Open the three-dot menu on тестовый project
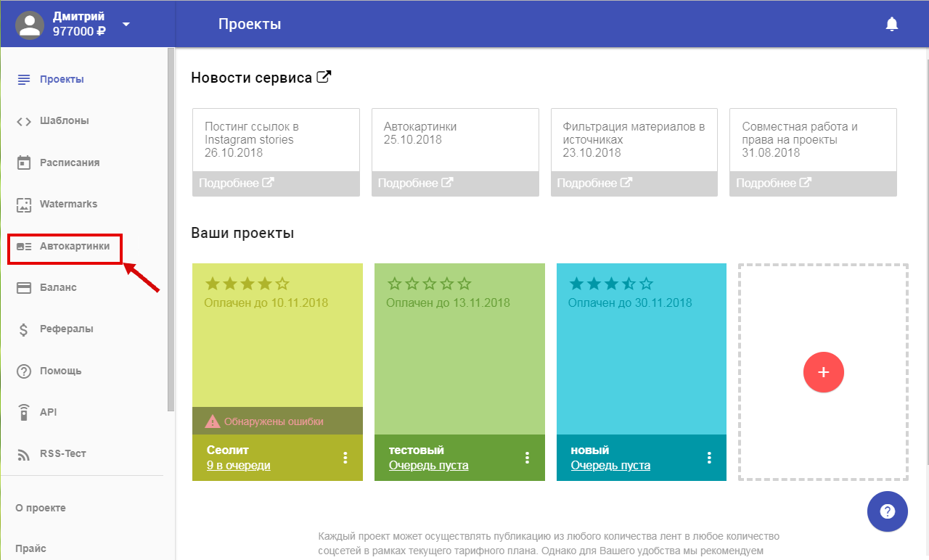The image size is (929, 560). (x=528, y=457)
